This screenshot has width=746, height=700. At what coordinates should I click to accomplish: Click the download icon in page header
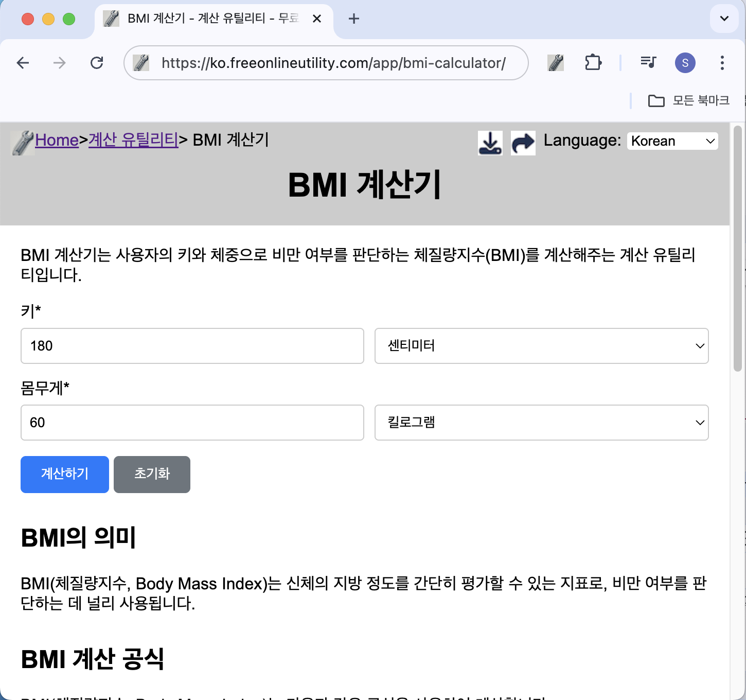pyautogui.click(x=490, y=143)
